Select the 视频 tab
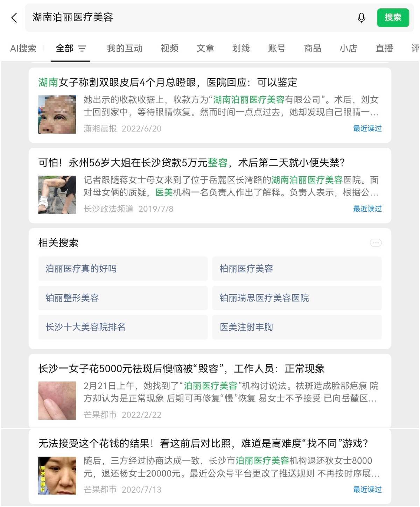 point(169,48)
